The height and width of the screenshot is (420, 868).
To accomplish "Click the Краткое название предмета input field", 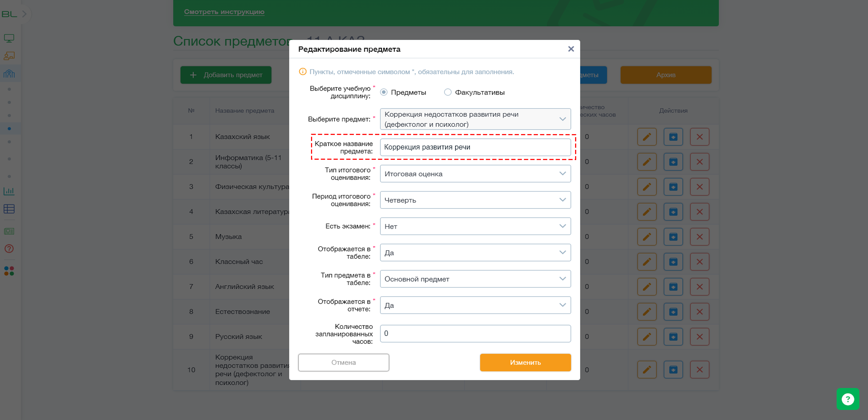I will (x=475, y=147).
